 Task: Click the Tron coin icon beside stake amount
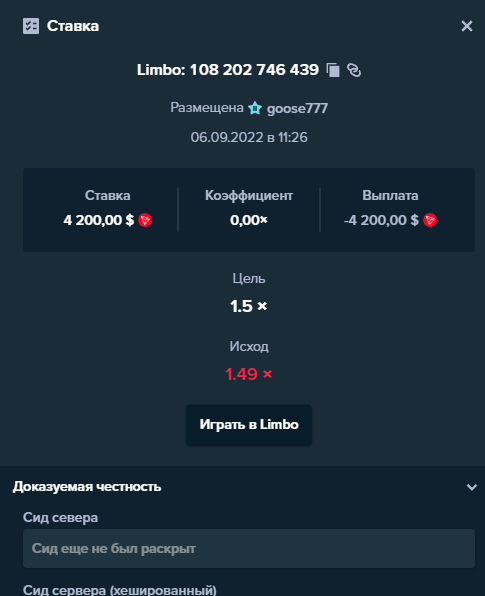(x=145, y=220)
